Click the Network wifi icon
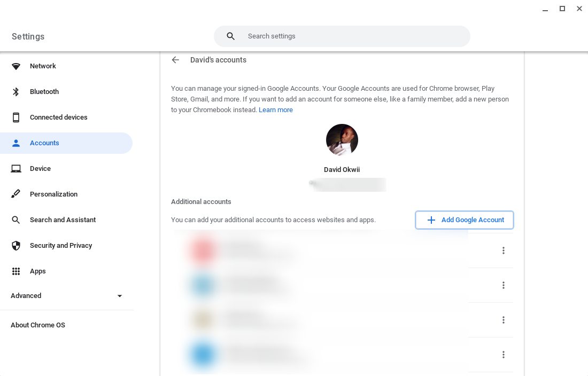 [x=16, y=66]
